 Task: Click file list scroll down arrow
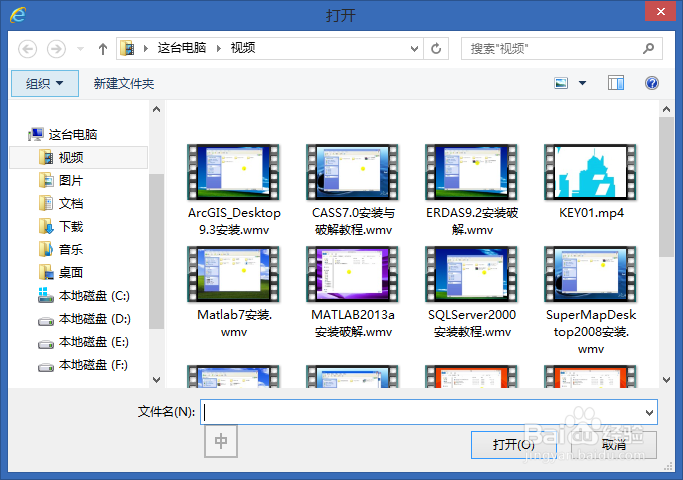point(666,380)
